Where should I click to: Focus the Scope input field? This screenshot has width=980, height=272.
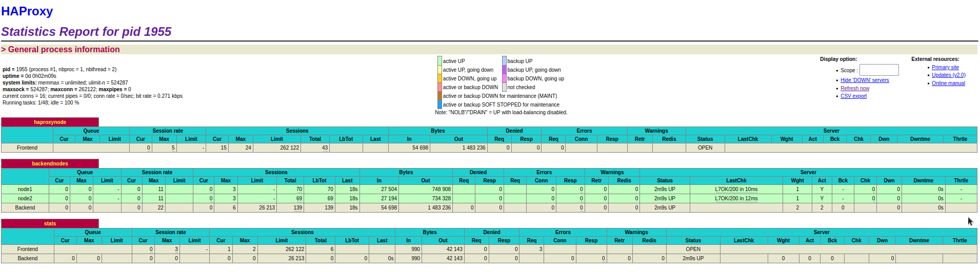pos(879,70)
